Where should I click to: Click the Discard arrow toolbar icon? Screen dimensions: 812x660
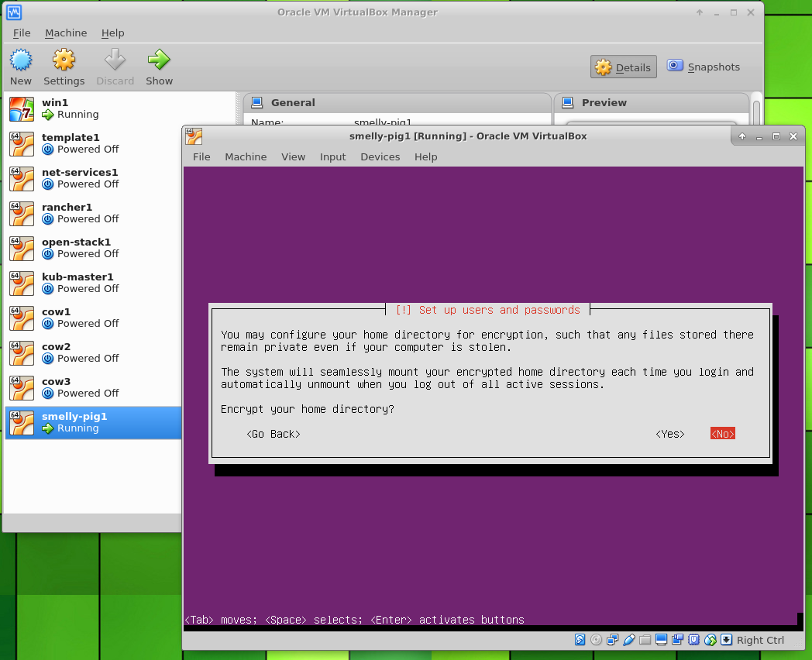(x=115, y=60)
